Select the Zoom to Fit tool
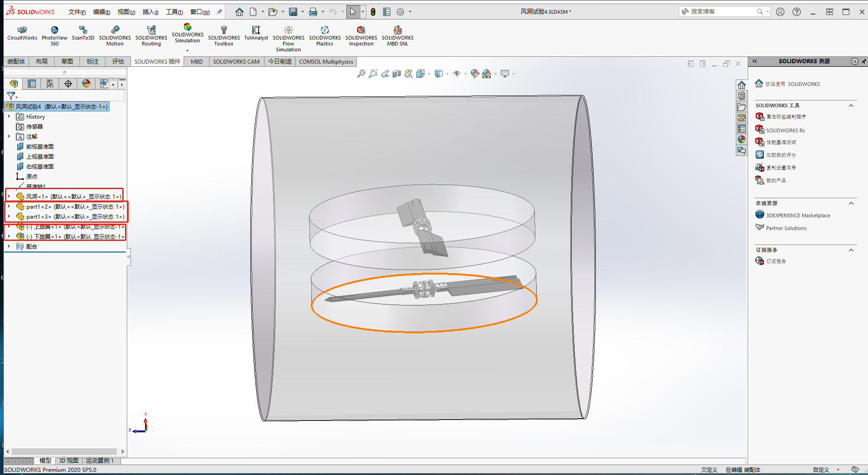868x475 pixels. 362,74
